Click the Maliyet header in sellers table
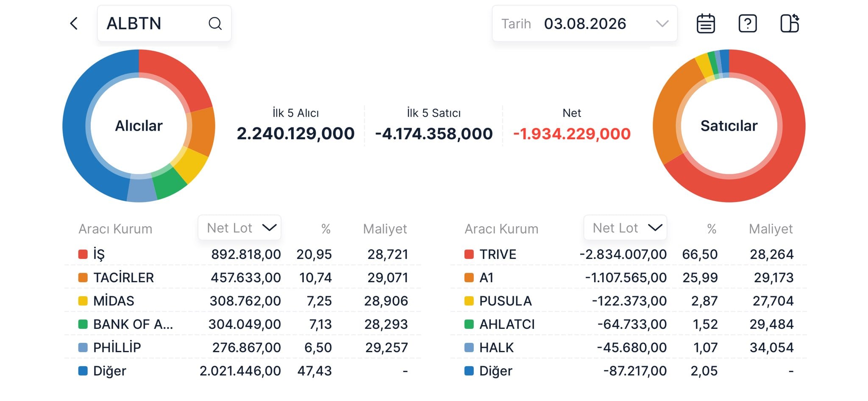The image size is (868, 401). click(771, 229)
